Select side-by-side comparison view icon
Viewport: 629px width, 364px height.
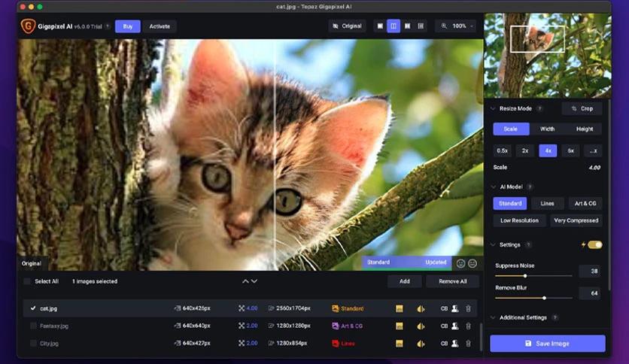407,26
